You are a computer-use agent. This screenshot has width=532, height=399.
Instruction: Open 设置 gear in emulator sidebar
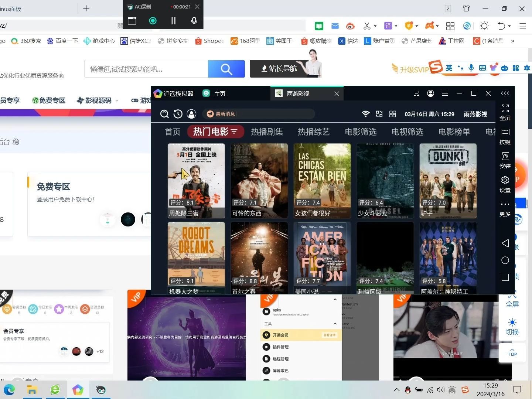[x=505, y=184]
